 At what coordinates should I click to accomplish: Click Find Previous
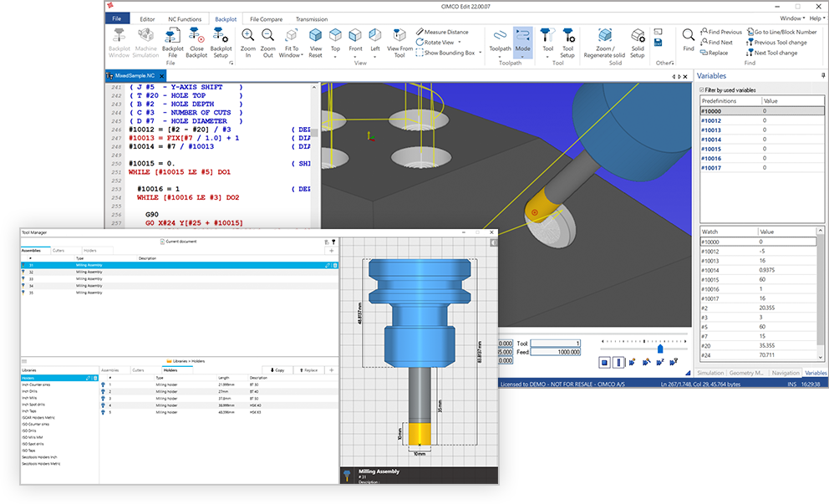coord(721,32)
